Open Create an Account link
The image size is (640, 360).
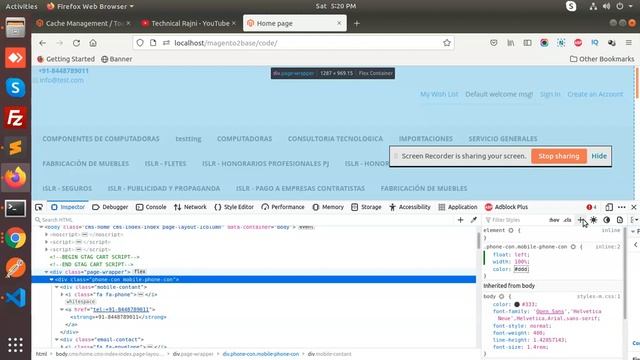click(x=595, y=94)
